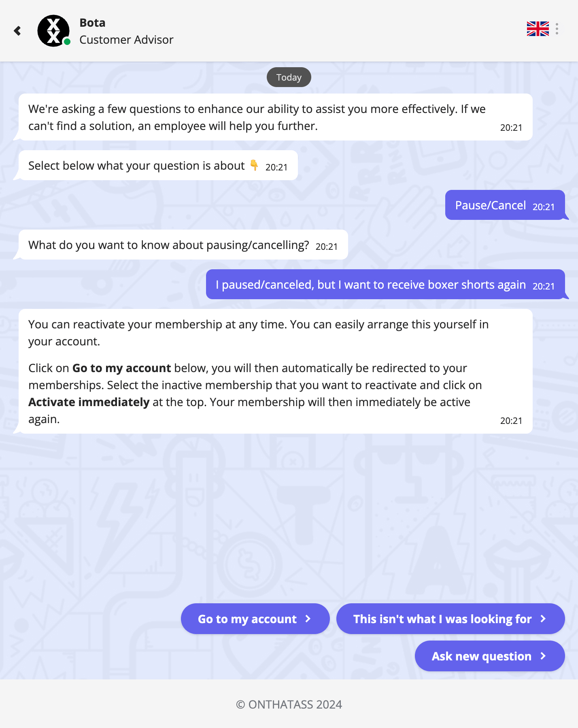Click the Bota avatar logo
Image resolution: width=578 pixels, height=728 pixels.
tap(53, 31)
